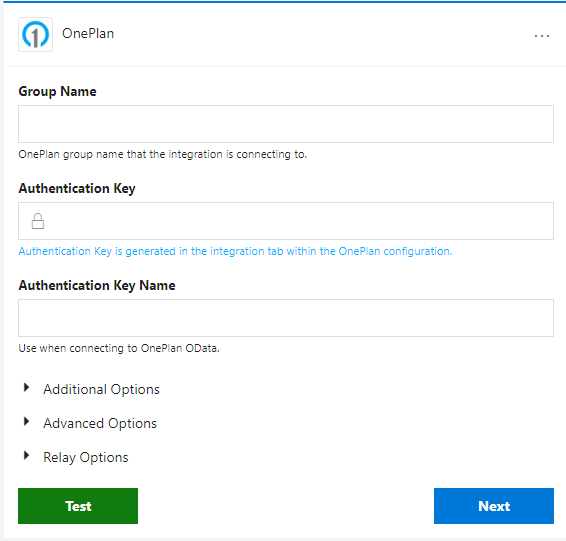Click the OnePlan connector title text
This screenshot has height=541, width=566.
pos(88,34)
